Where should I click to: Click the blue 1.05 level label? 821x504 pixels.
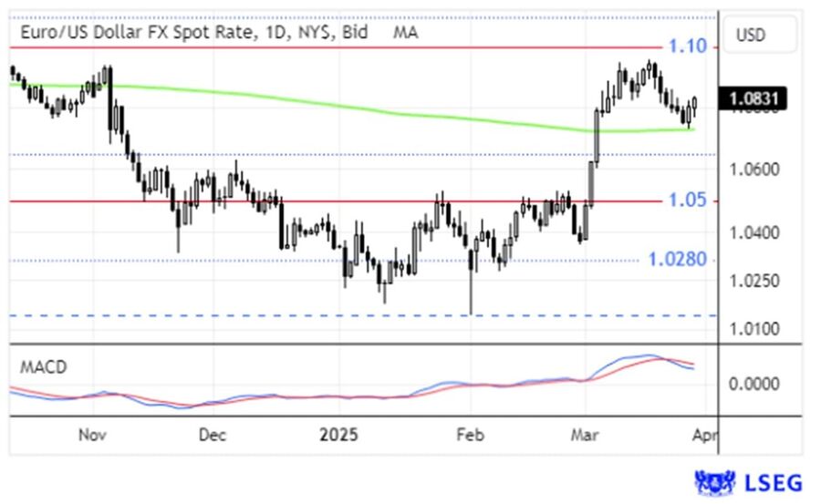686,201
